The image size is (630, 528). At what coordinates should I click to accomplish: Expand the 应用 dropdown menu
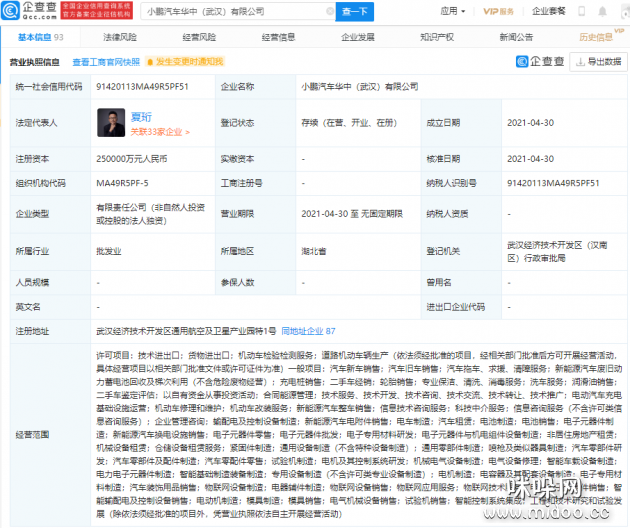452,11
